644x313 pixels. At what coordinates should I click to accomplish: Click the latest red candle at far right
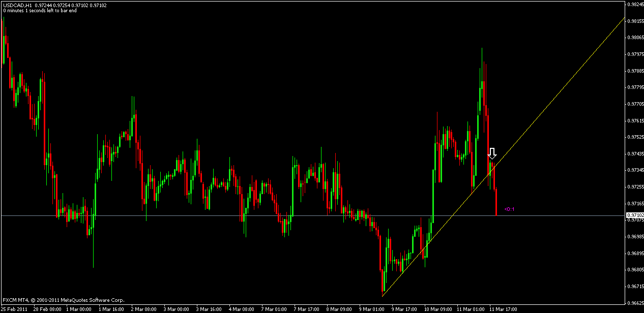(496, 202)
